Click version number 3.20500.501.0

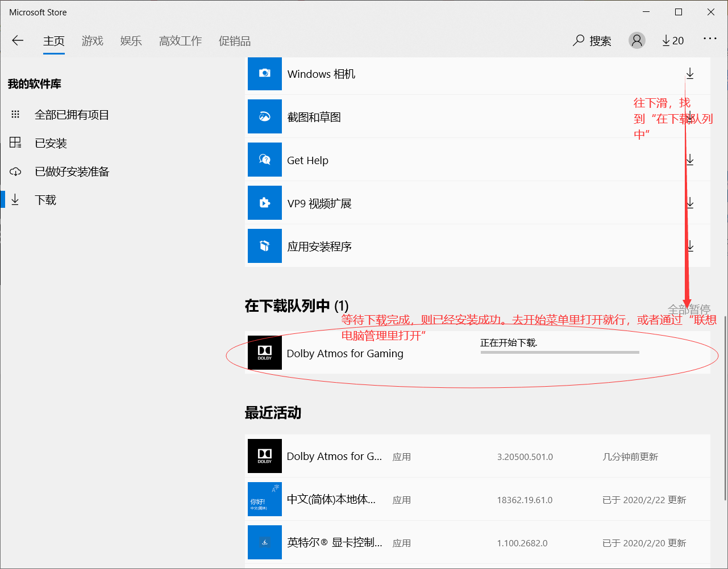click(x=525, y=457)
